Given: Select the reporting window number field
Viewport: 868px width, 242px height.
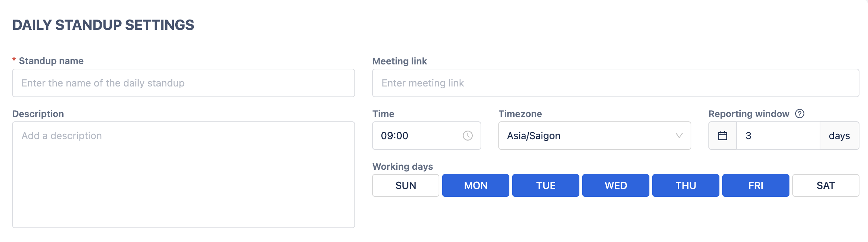Looking at the screenshot, I should [x=778, y=136].
